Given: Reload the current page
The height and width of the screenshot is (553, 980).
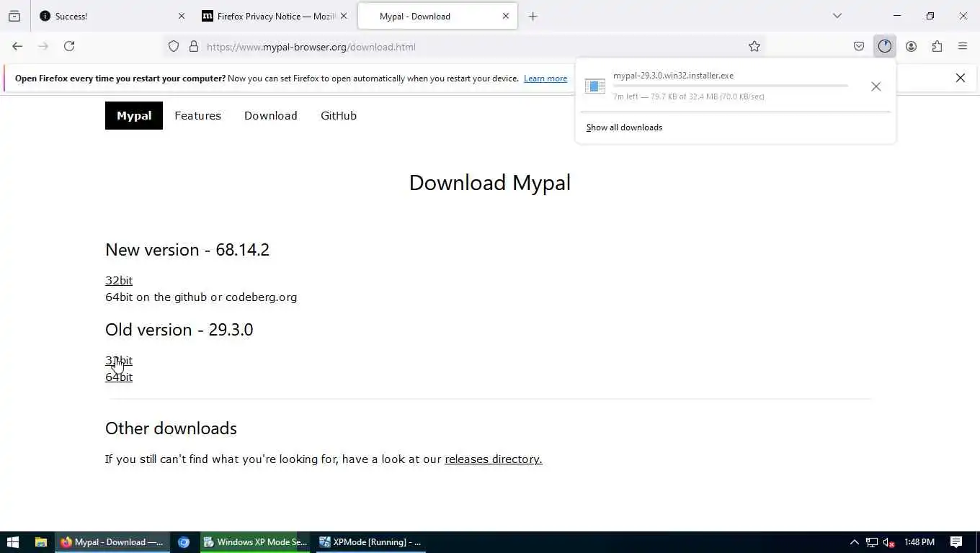Looking at the screenshot, I should point(69,46).
